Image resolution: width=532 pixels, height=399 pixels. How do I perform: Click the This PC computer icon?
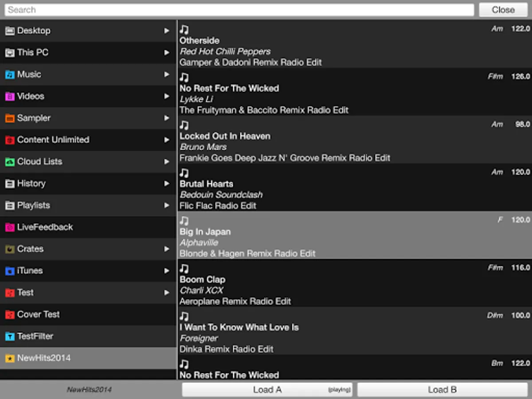point(10,53)
